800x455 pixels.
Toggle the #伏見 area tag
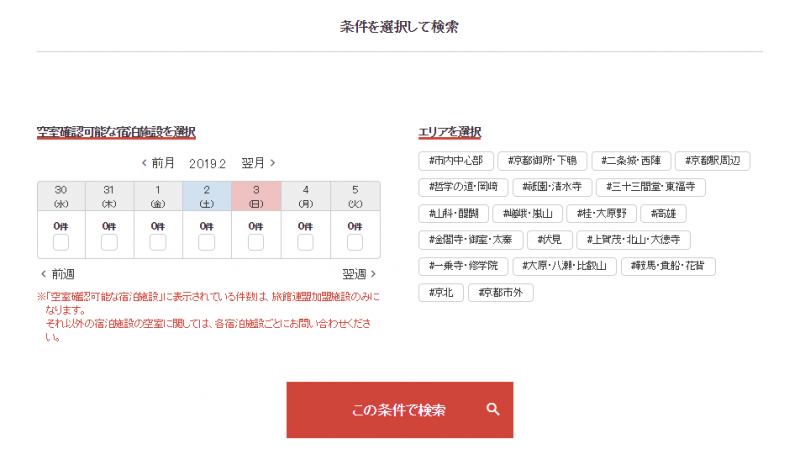550,240
